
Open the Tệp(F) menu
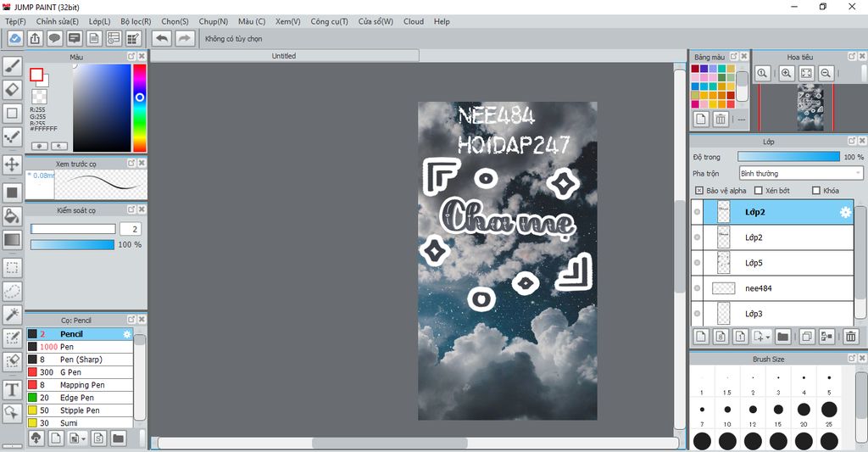(x=15, y=21)
